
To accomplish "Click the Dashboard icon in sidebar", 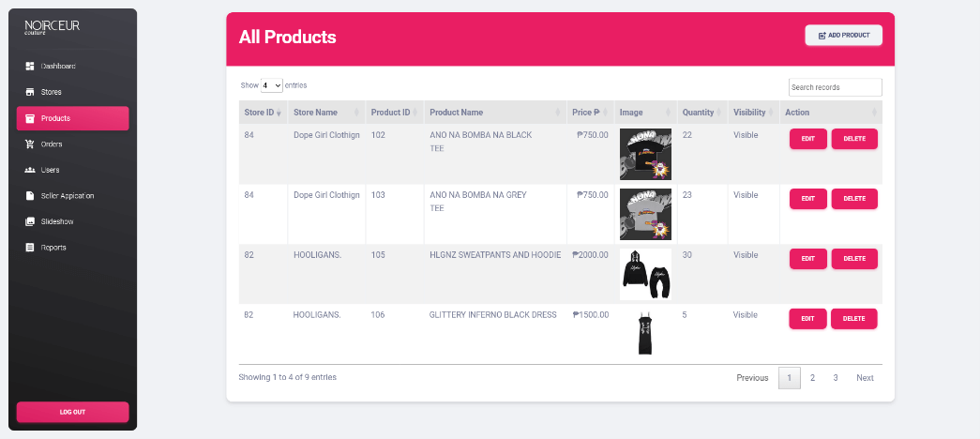I will 30,66.
